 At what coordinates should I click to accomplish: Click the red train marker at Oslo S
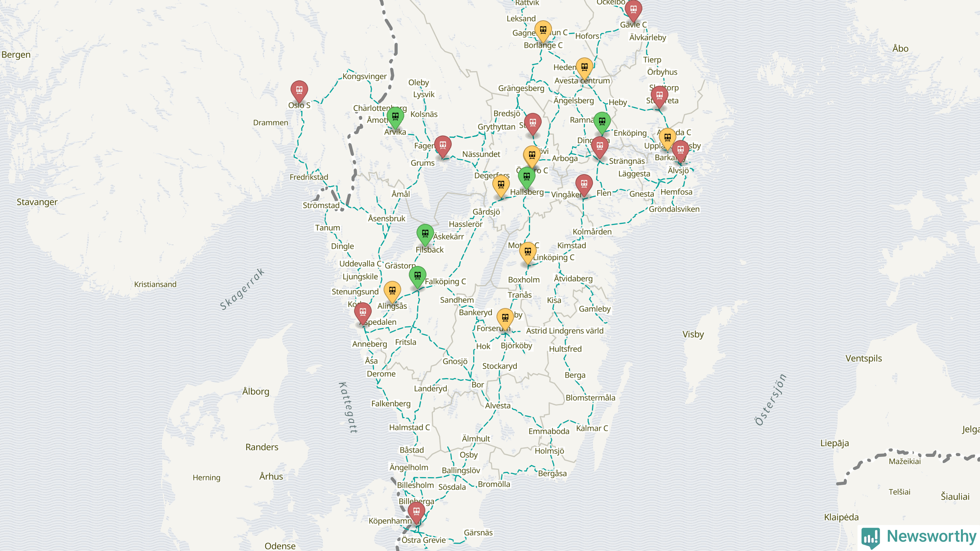point(299,90)
